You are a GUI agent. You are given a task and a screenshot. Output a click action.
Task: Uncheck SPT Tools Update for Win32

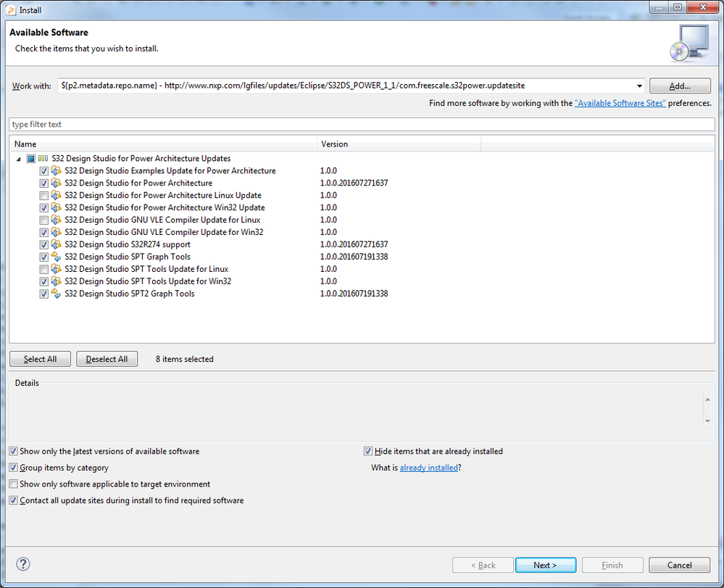(x=44, y=281)
